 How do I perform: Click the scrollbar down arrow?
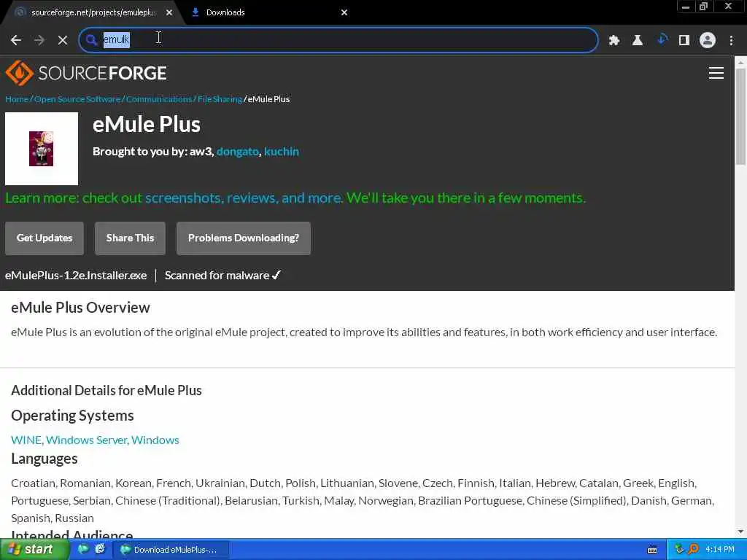point(740,532)
